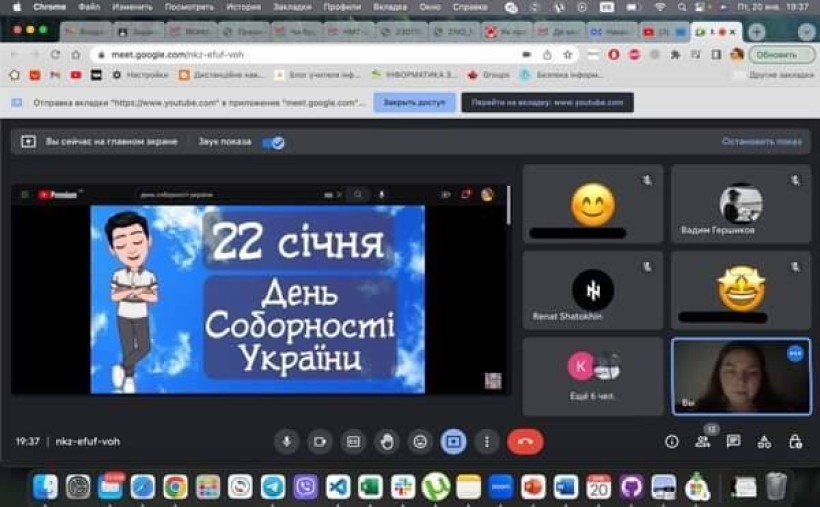The image size is (820, 507).
Task: Open Viber from the Dock
Action: [x=305, y=487]
